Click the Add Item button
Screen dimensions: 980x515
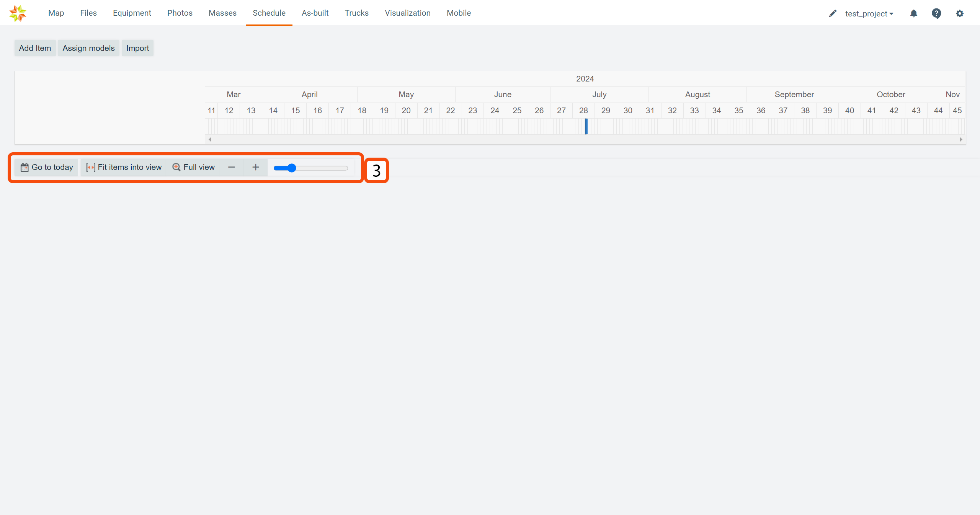(x=35, y=48)
